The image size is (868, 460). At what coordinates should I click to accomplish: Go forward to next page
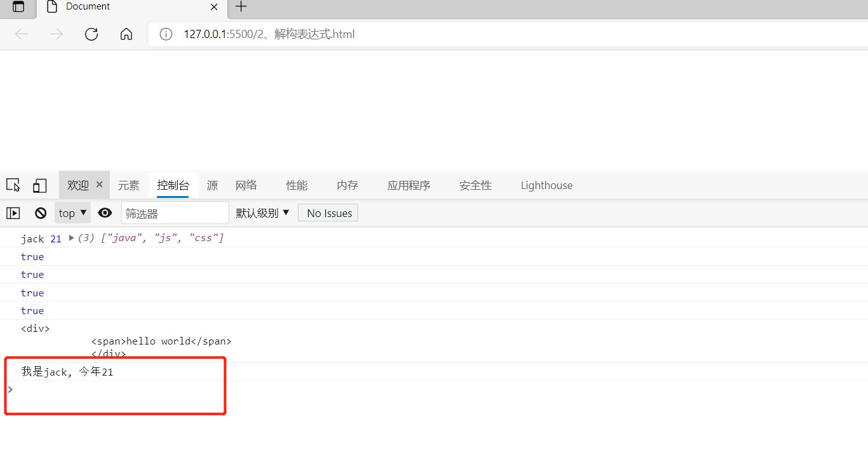tap(57, 34)
